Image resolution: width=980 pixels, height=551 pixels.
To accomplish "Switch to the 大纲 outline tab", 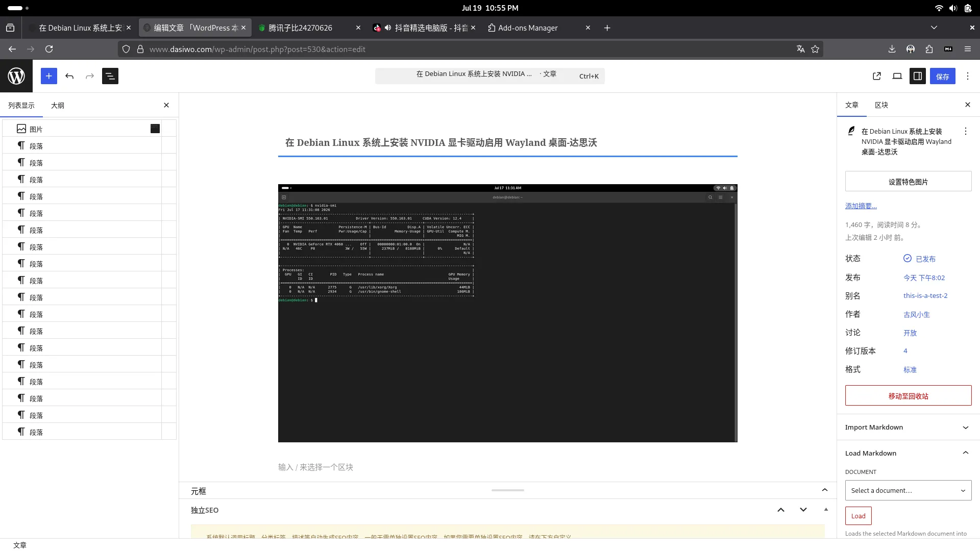I will [58, 105].
